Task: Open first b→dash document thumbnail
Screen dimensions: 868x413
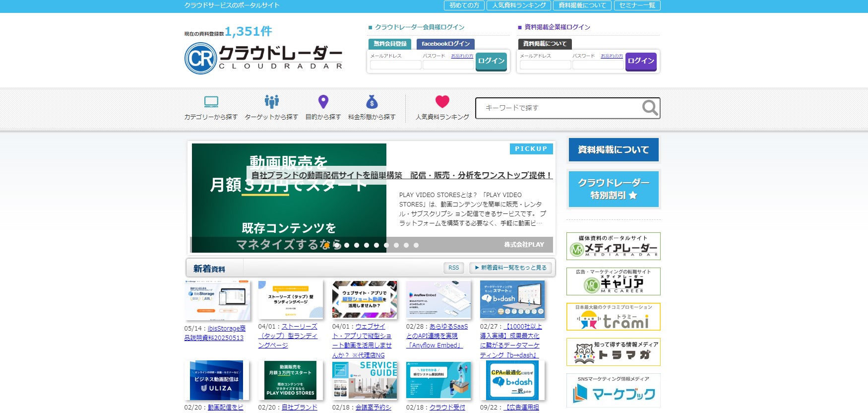Action: coord(512,300)
